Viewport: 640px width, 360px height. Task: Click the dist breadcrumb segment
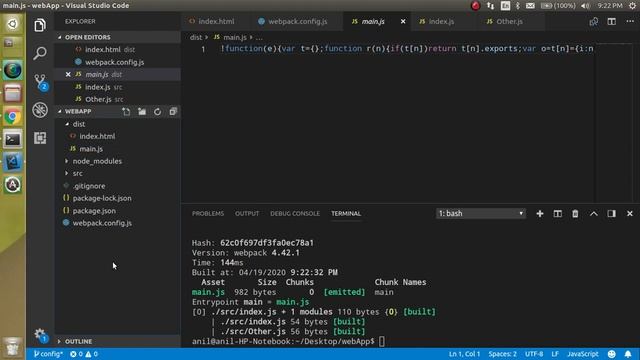click(196, 37)
